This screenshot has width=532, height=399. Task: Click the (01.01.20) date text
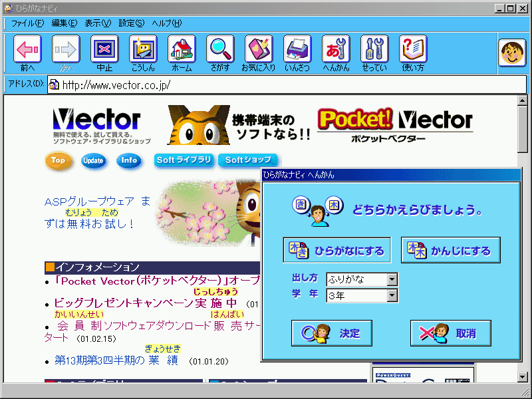pos(208,361)
